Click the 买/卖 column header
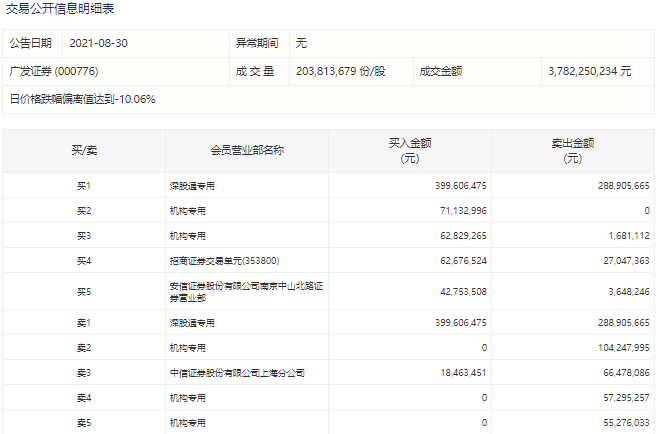 [84, 150]
